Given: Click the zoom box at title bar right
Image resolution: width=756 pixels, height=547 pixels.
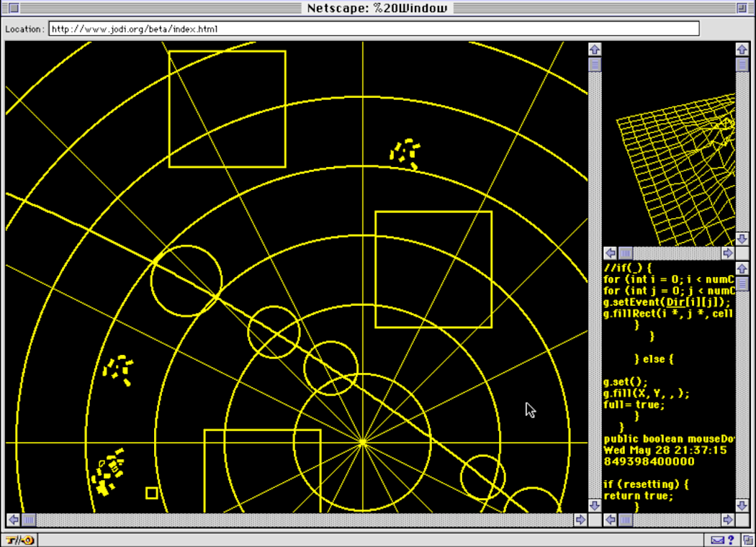Looking at the screenshot, I should click(x=742, y=8).
